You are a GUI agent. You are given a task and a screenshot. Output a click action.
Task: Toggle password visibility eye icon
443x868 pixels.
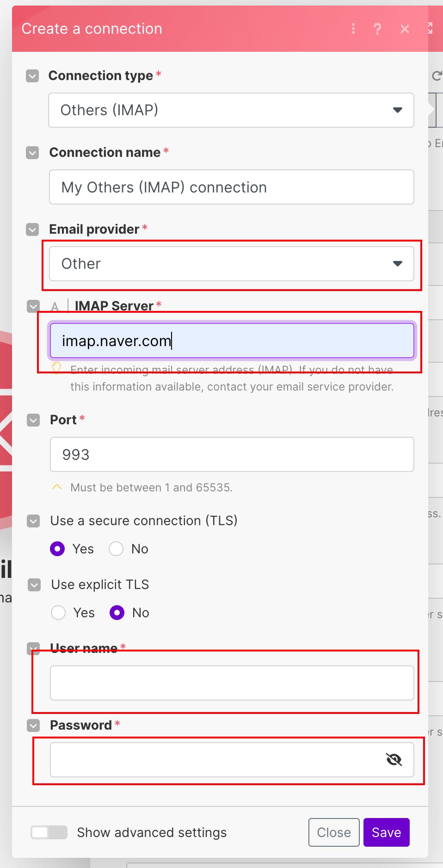pos(394,759)
